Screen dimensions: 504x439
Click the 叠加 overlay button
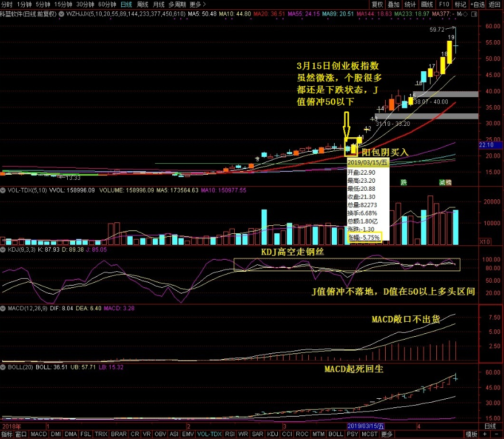pos(393,4)
